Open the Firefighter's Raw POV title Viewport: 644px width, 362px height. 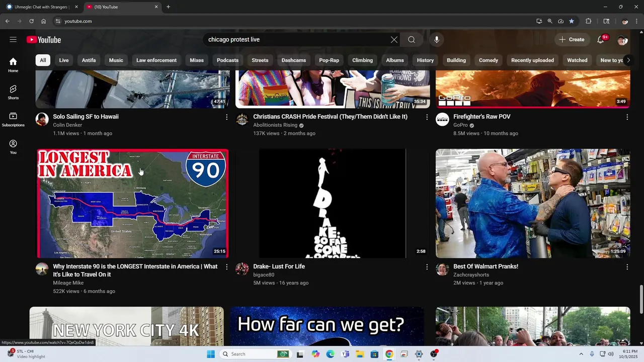(482, 117)
